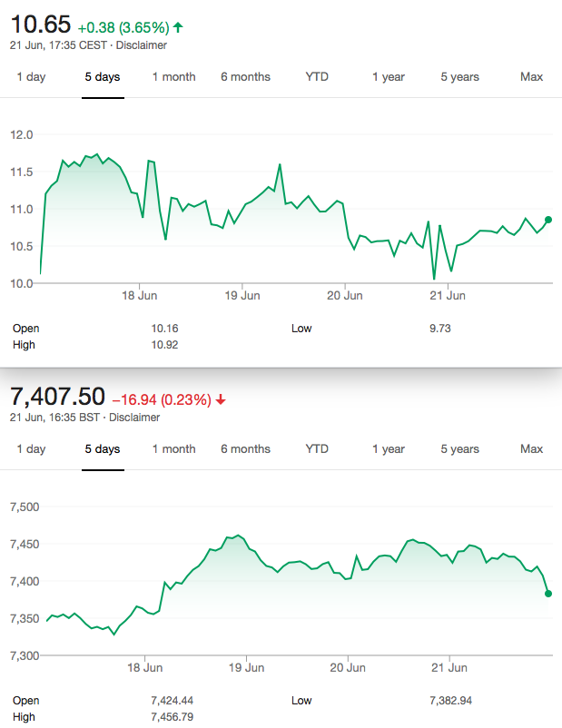Click the red down arrow beside 0.23%
The width and height of the screenshot is (562, 728).
221,399
